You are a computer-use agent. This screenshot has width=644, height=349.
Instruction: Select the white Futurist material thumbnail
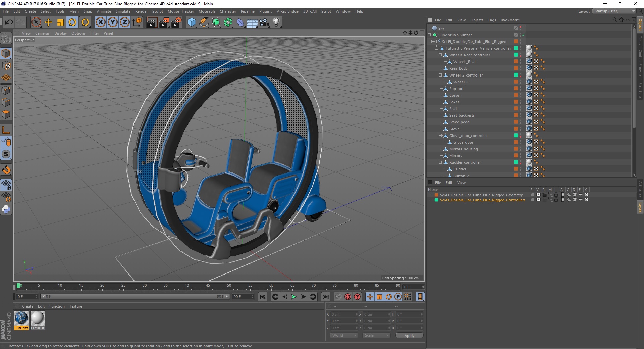[x=37, y=318]
